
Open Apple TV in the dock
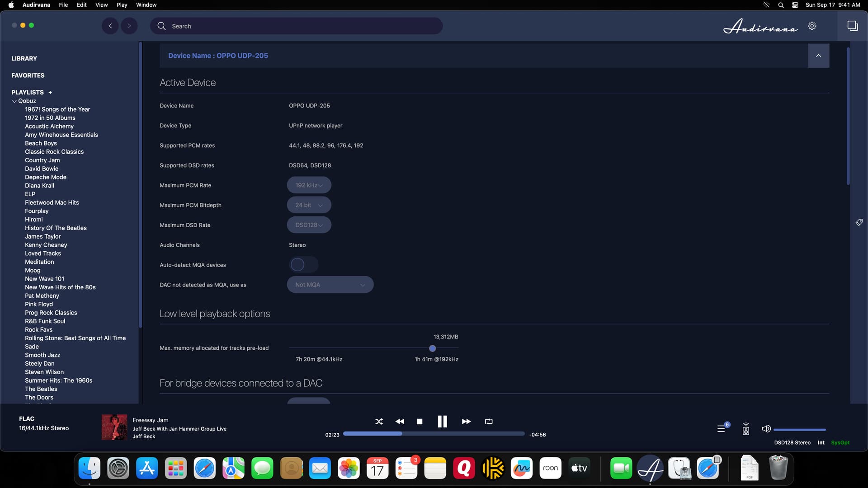(x=579, y=468)
